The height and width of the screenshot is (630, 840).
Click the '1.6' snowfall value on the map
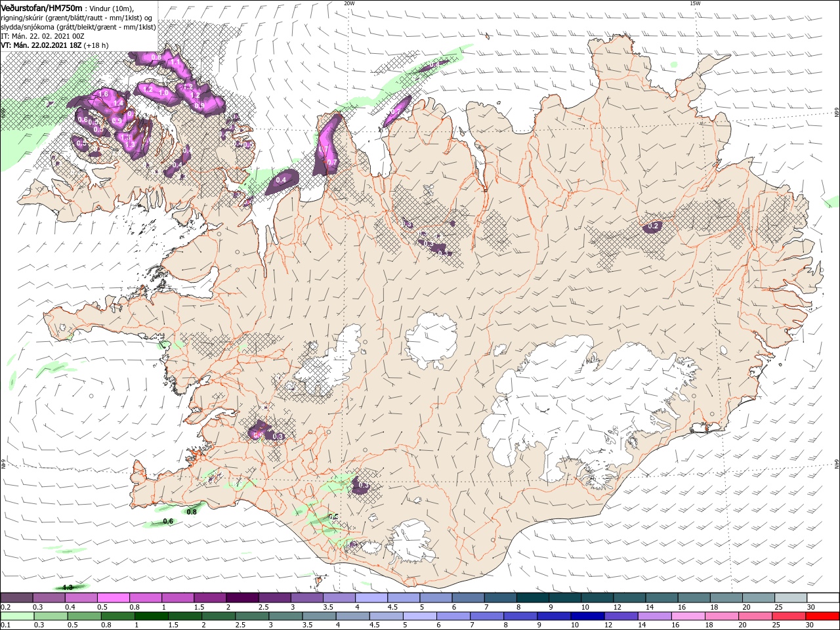point(103,94)
